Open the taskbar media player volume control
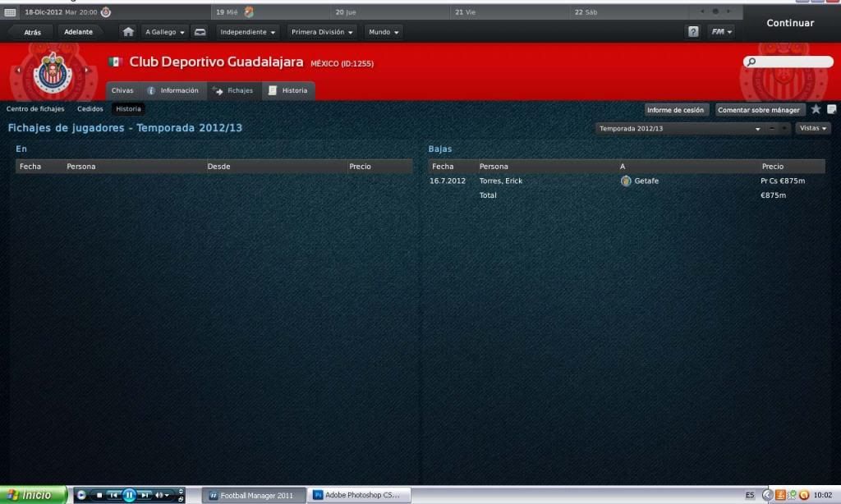Screen dimensions: 841x504 click(162, 496)
